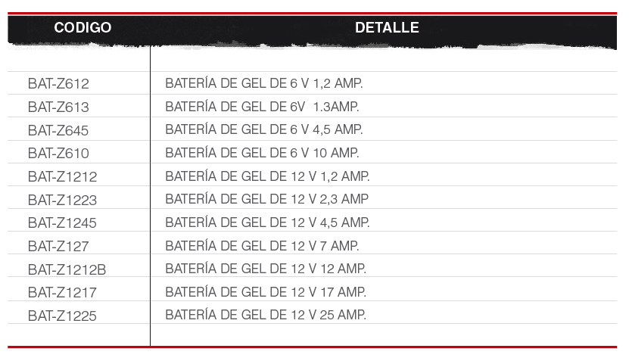Select product code BAT-Z1217

coord(62,292)
